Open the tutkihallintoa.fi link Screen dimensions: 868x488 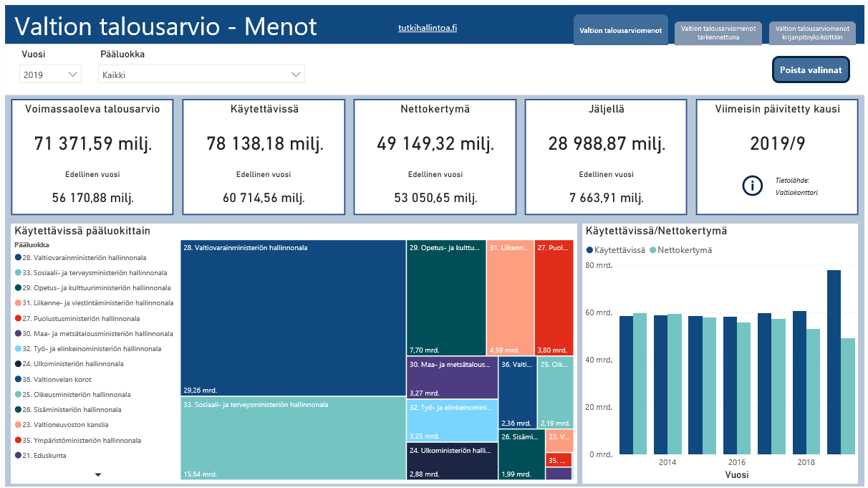tap(428, 28)
